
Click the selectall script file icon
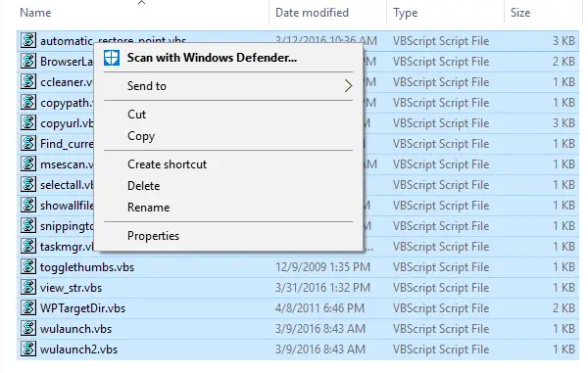pyautogui.click(x=28, y=185)
